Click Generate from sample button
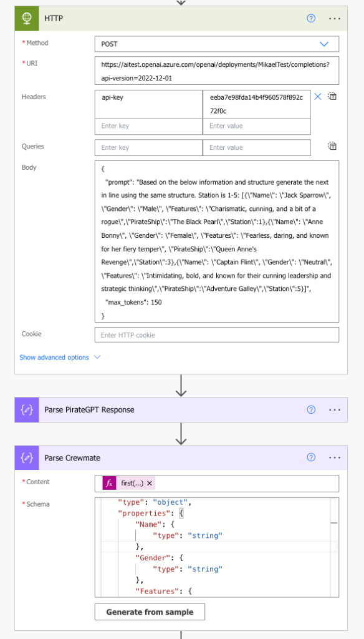 tap(150, 612)
